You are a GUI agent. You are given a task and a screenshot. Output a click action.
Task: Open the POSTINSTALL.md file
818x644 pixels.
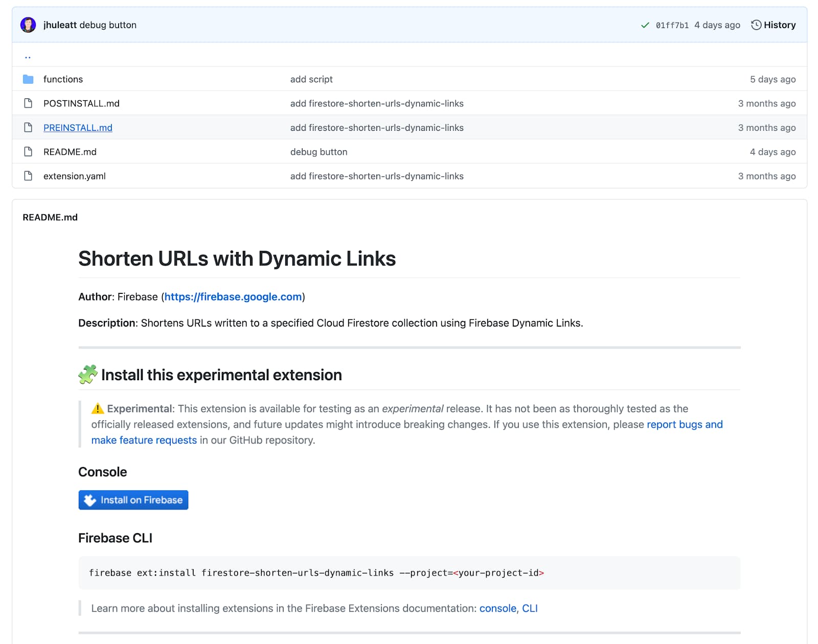81,103
